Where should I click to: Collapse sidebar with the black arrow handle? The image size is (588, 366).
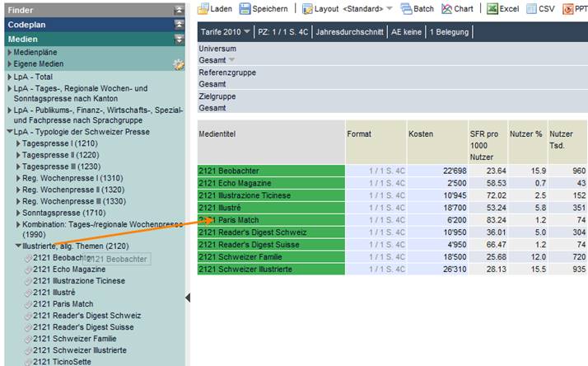188,298
